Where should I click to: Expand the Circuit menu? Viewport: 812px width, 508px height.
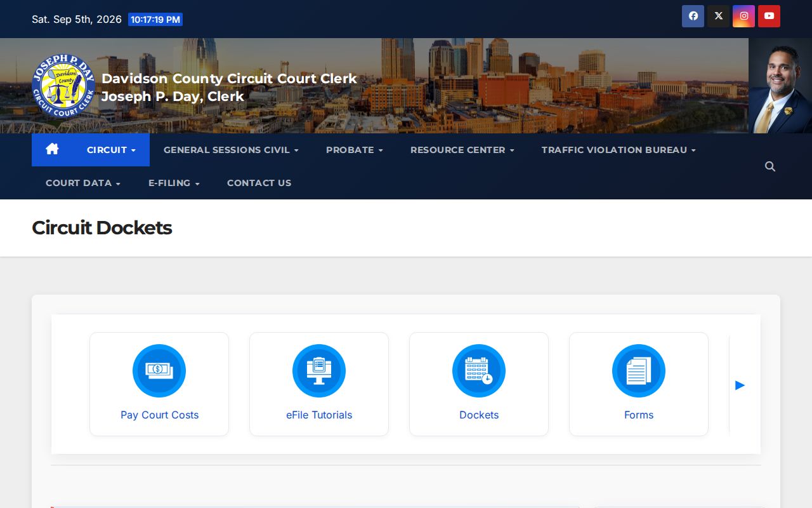(x=111, y=150)
